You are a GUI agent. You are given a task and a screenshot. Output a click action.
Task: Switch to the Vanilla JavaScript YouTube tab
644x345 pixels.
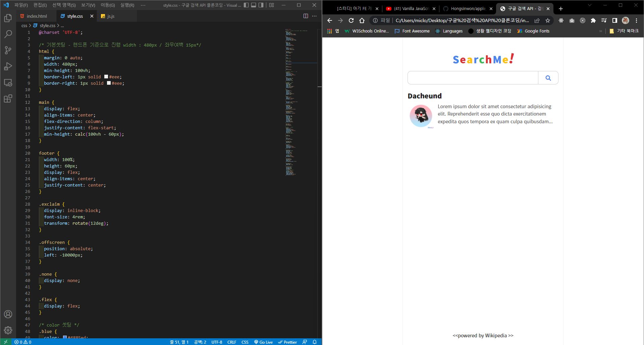[x=411, y=9]
